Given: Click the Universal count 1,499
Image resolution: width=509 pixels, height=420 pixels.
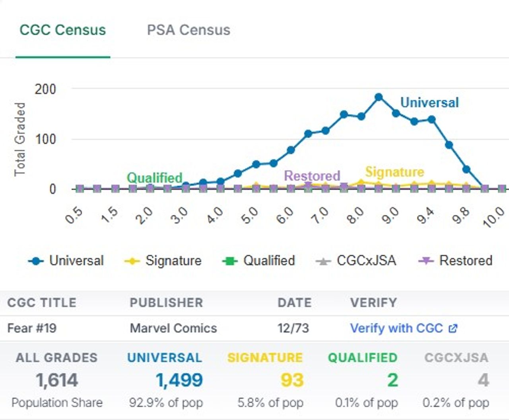Looking at the screenshot, I should [179, 380].
